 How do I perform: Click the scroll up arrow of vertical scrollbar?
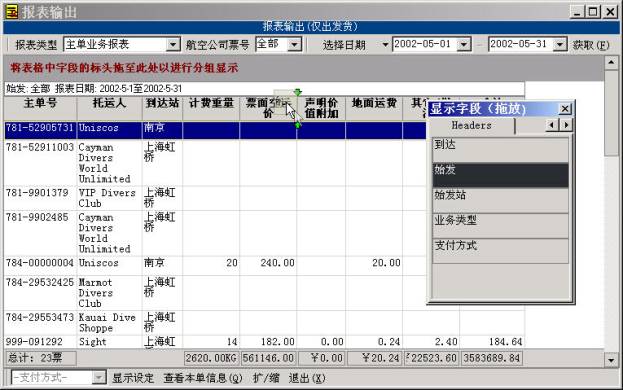(611, 62)
